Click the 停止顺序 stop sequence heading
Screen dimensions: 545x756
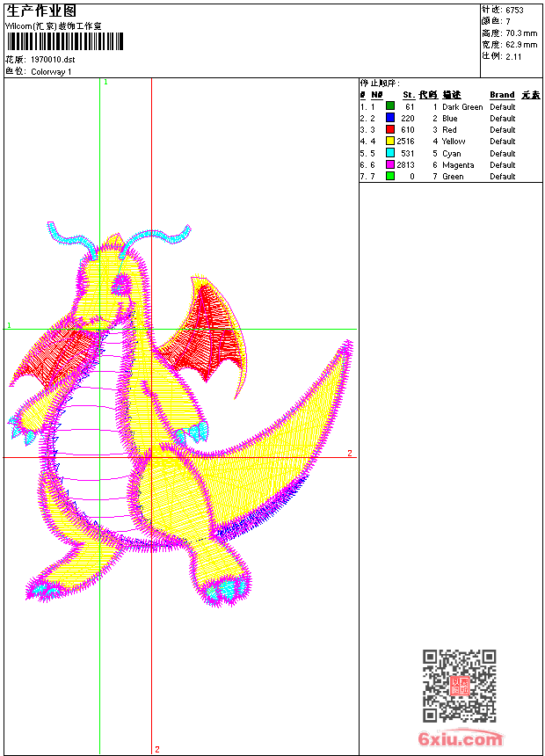380,84
